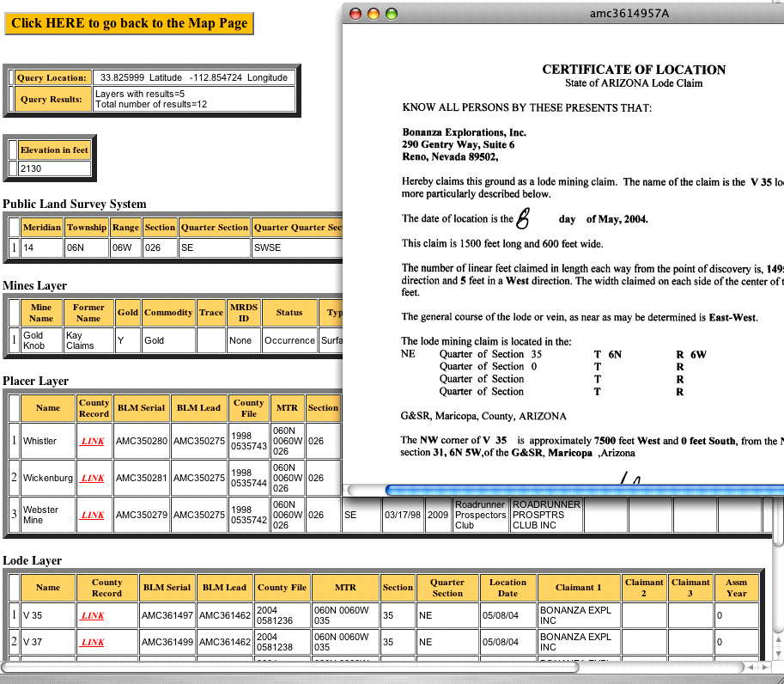
Task: Click CERTIFICATE OF LOCATION heading
Action: [634, 70]
